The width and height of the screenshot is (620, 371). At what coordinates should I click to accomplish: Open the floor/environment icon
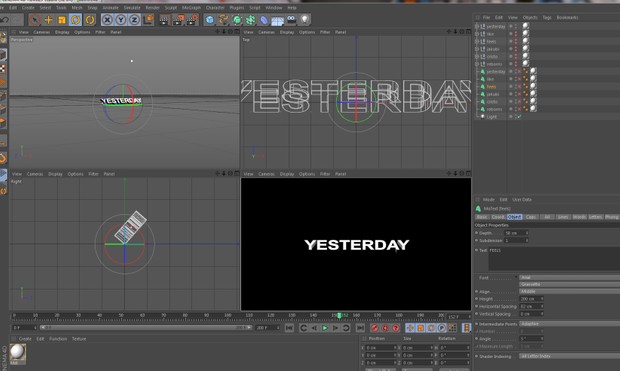click(x=278, y=20)
